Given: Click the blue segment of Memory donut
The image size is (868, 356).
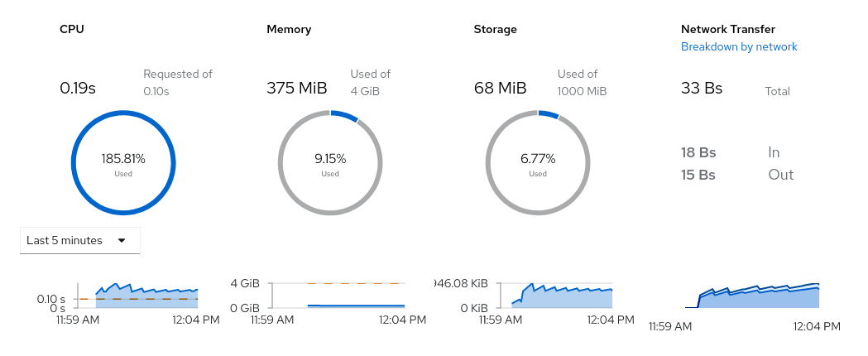Looking at the screenshot, I should pyautogui.click(x=345, y=115).
